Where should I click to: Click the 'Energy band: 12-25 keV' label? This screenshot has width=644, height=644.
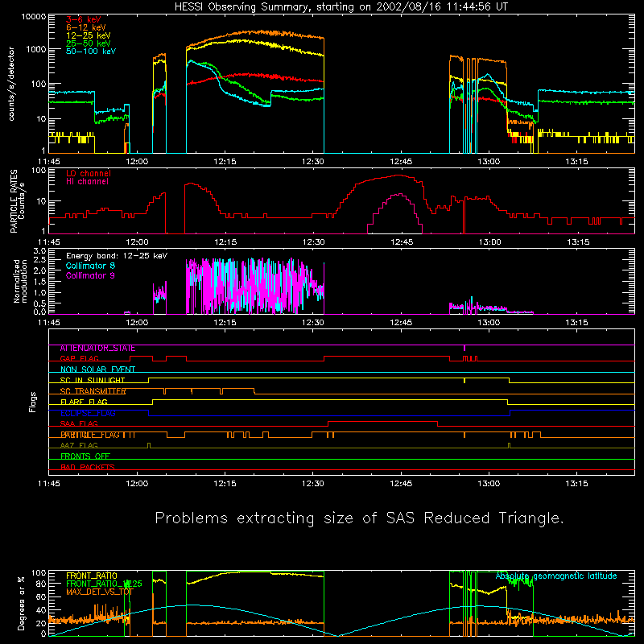(x=117, y=256)
